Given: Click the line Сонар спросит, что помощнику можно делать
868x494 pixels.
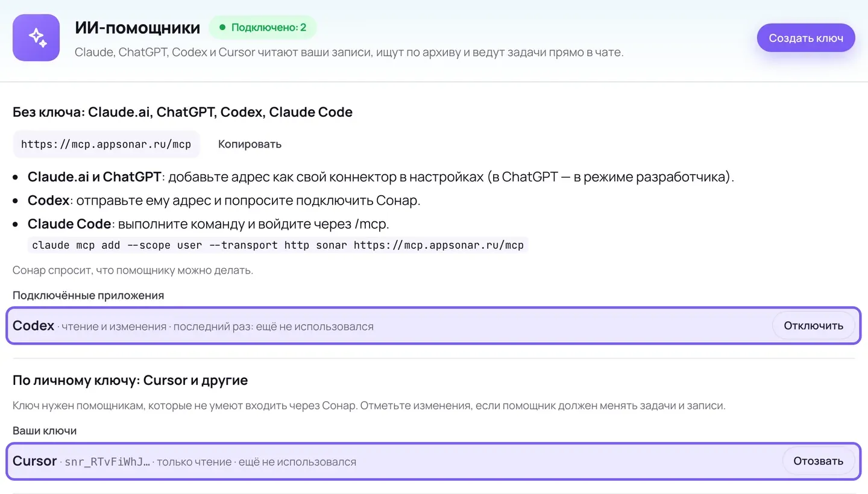Looking at the screenshot, I should 133,270.
